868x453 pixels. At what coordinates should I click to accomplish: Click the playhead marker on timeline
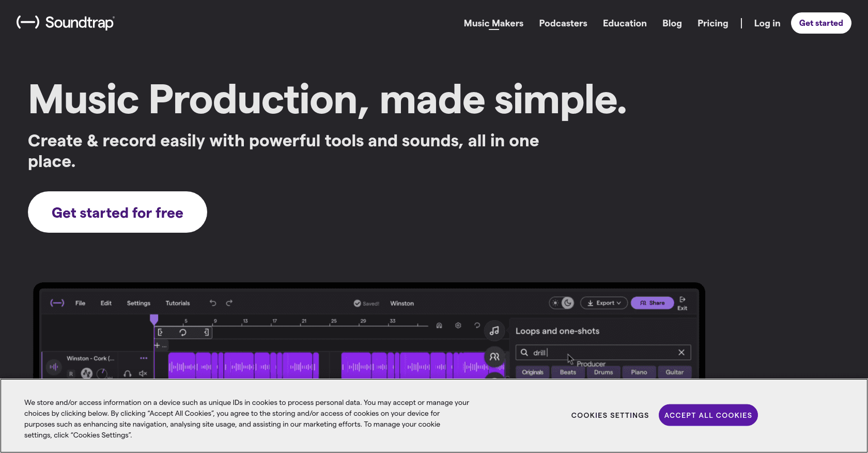pos(154,320)
